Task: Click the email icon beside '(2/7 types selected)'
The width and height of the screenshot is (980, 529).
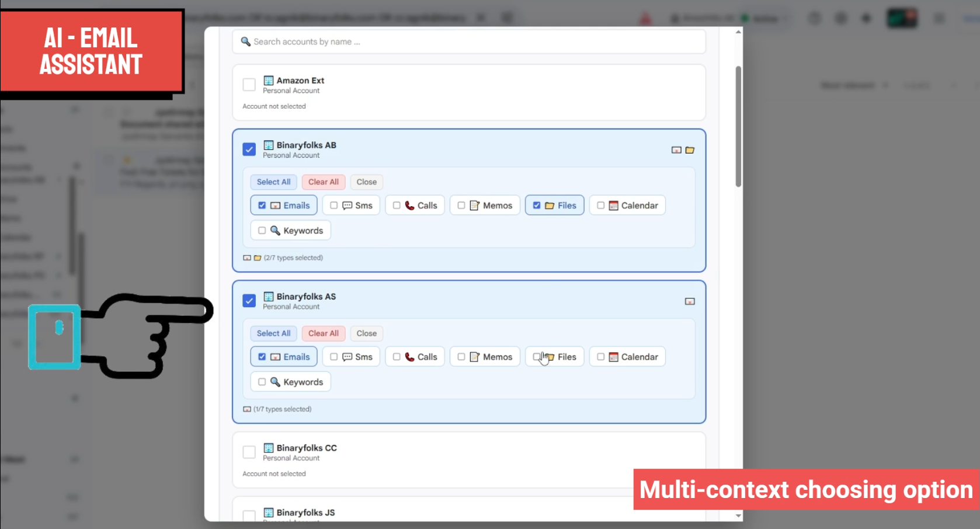Action: point(247,257)
